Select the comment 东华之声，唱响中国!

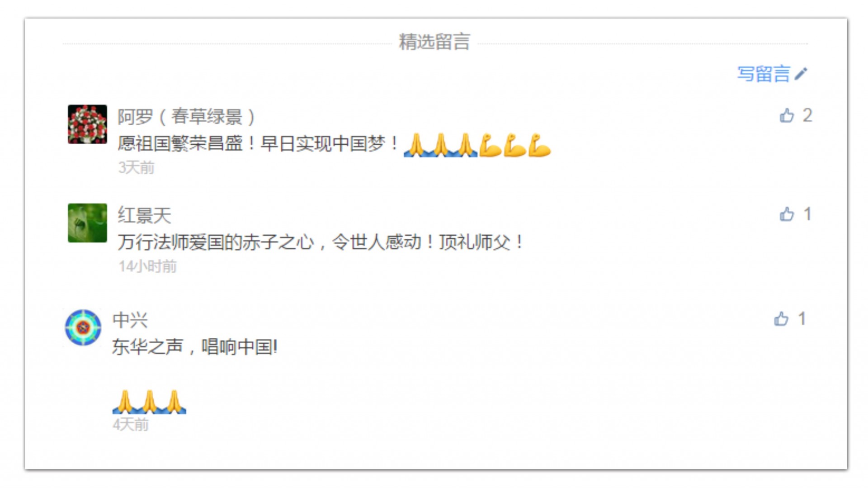(195, 347)
